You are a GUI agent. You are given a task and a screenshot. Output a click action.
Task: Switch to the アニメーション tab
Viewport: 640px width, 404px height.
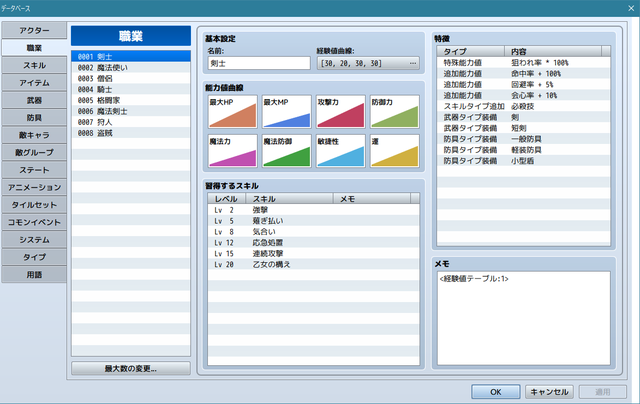coord(34,188)
